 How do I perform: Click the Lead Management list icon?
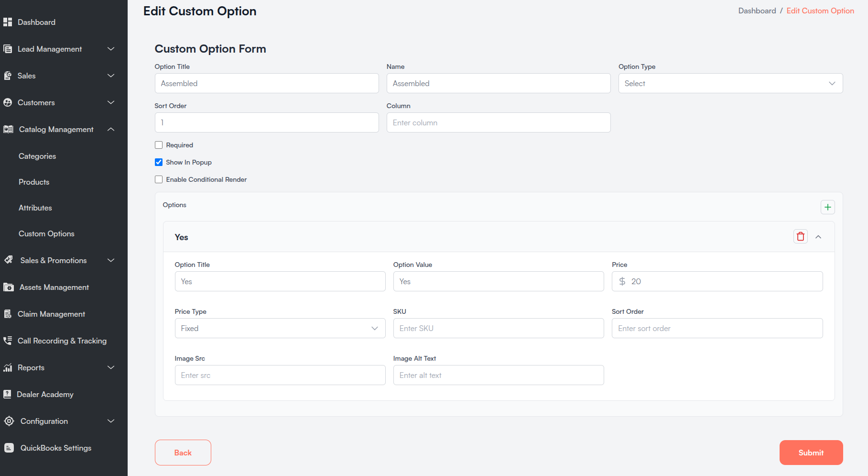coord(8,49)
